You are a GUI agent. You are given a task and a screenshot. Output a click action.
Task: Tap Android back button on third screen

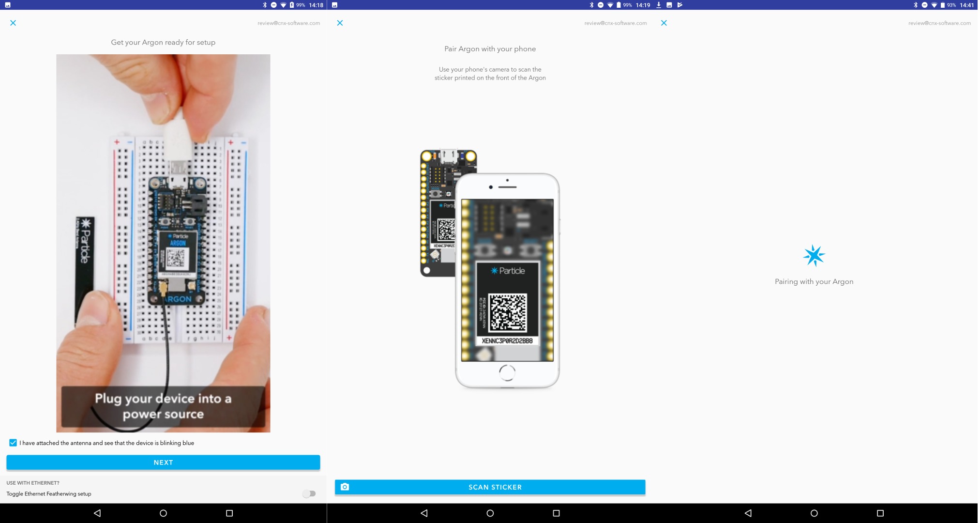[x=748, y=513]
